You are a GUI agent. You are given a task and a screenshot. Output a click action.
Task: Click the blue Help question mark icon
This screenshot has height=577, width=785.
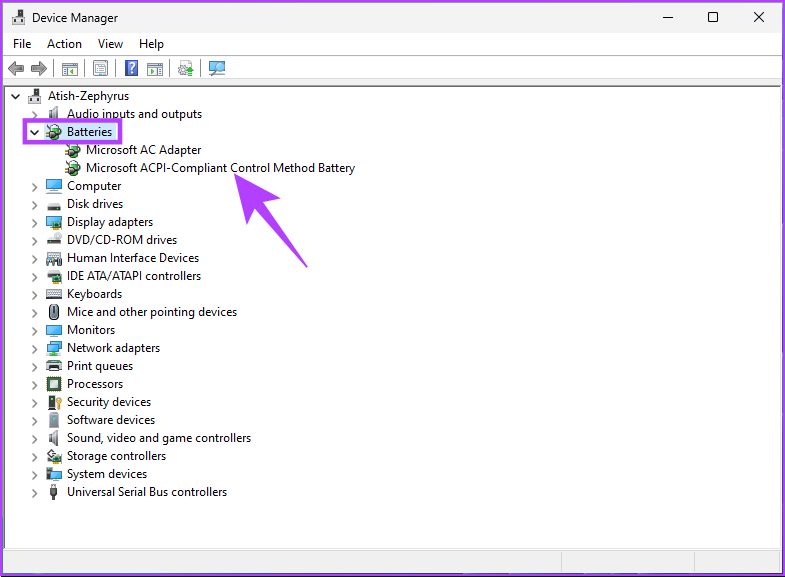(131, 68)
